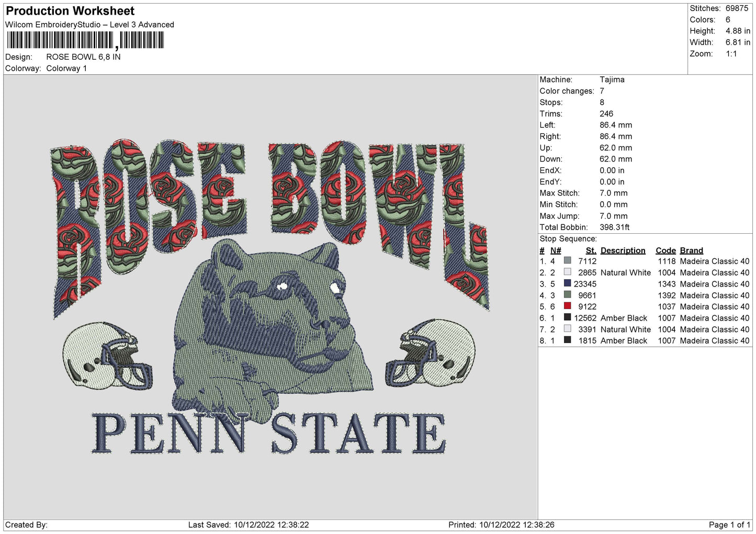Click the machine value 'Tajima'

pos(612,79)
